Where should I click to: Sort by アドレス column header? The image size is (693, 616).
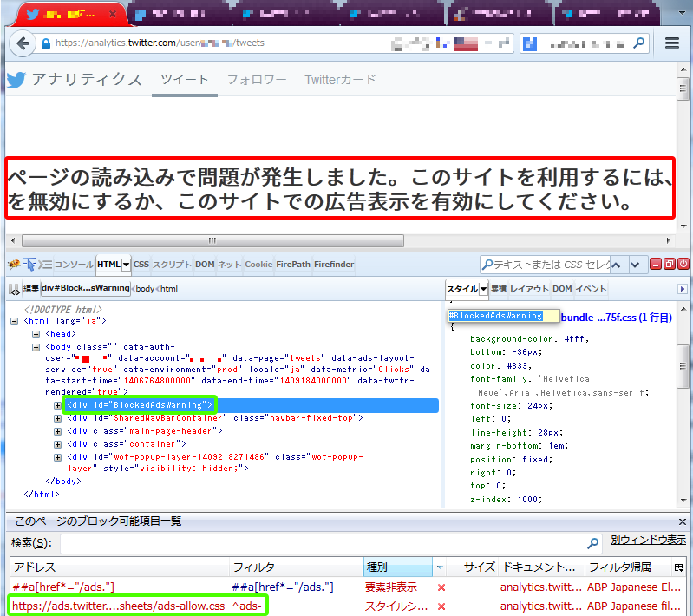tap(120, 567)
